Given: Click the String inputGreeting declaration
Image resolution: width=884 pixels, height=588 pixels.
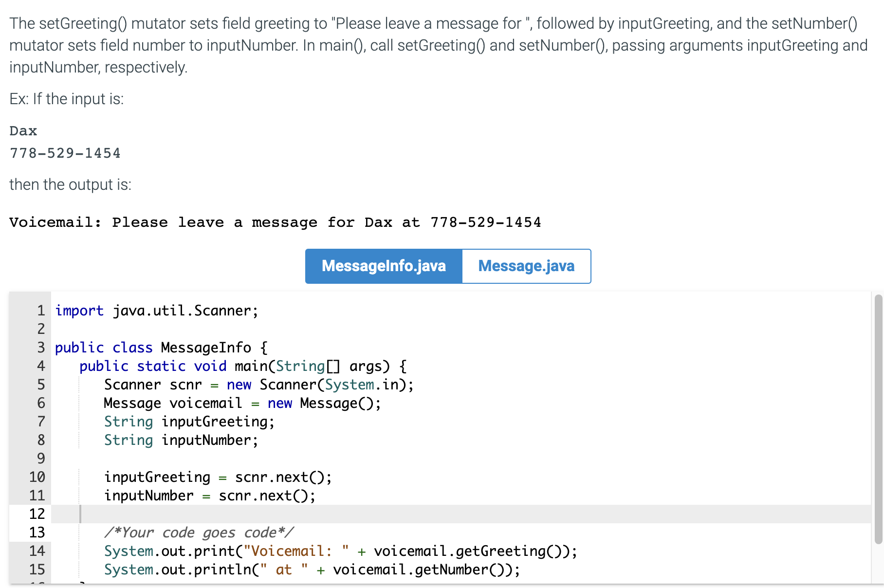Looking at the screenshot, I should coord(187,422).
